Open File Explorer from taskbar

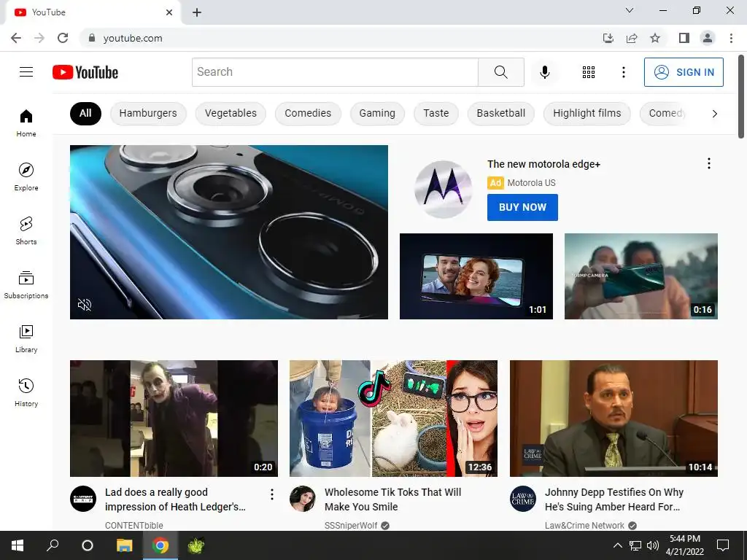coord(124,545)
